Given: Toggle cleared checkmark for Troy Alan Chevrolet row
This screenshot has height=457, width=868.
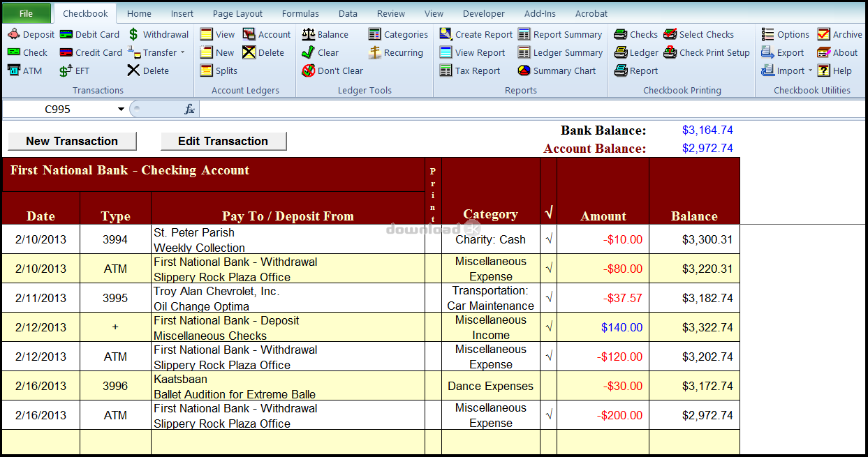Looking at the screenshot, I should [548, 298].
